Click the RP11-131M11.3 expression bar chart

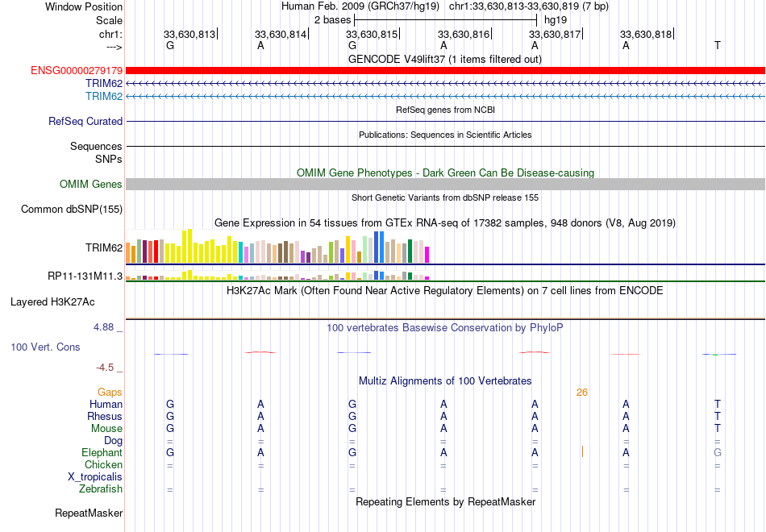(277, 276)
